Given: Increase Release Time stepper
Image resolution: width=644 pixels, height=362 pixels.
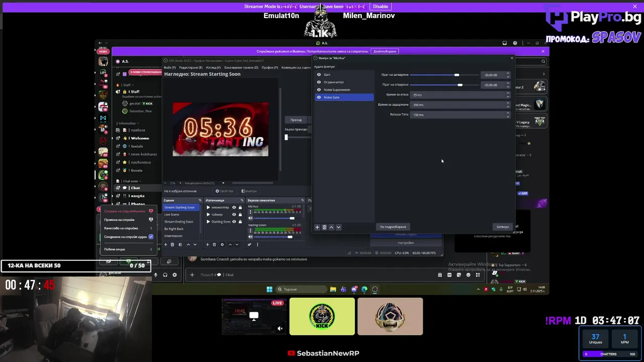Looking at the screenshot, I should tap(508, 113).
